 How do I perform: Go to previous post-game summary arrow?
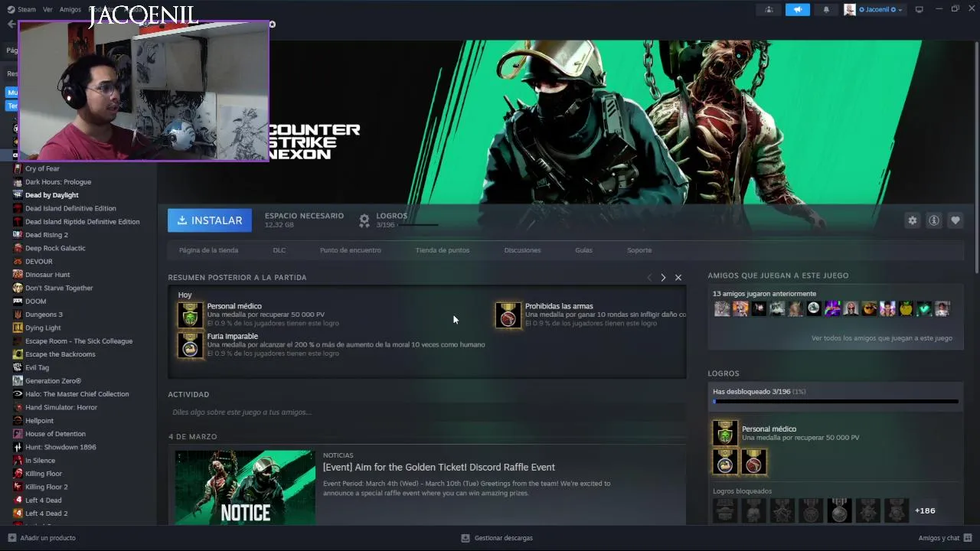click(649, 278)
